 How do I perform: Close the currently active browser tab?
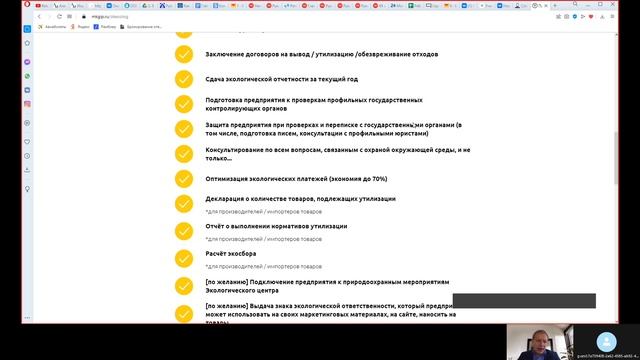546,6
